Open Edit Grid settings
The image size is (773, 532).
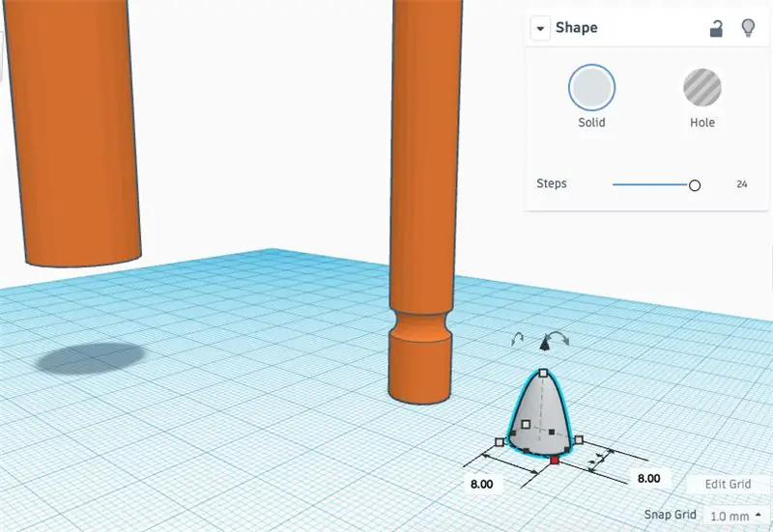tap(728, 484)
